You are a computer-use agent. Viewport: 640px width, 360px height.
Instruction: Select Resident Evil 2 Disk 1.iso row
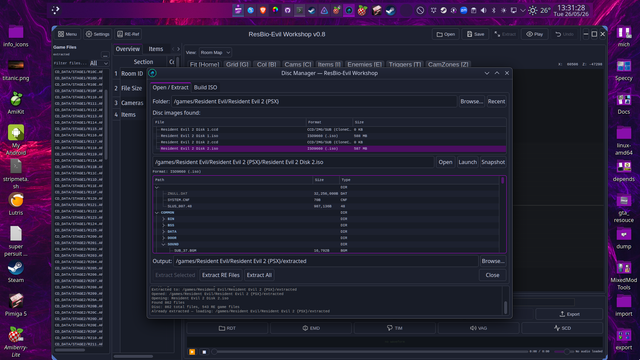click(329, 136)
